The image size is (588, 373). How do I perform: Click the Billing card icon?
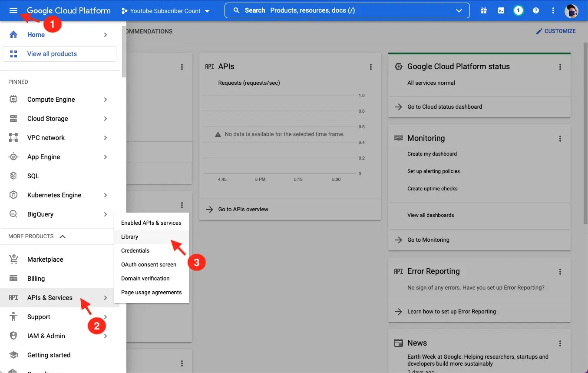click(13, 279)
